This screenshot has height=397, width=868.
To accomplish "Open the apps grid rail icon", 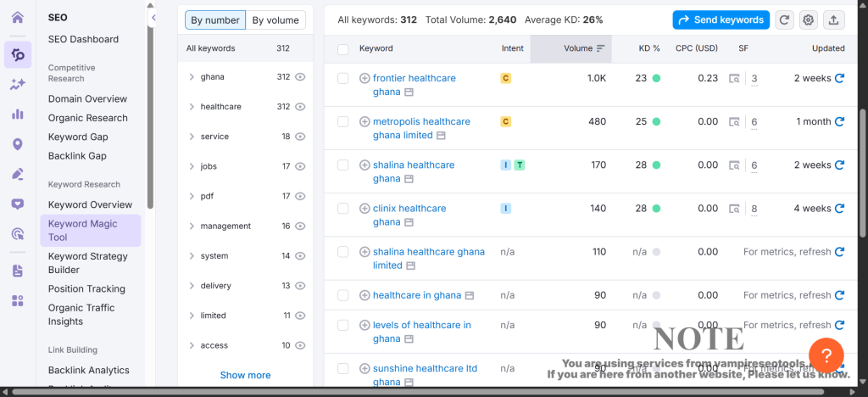I will 18,300.
